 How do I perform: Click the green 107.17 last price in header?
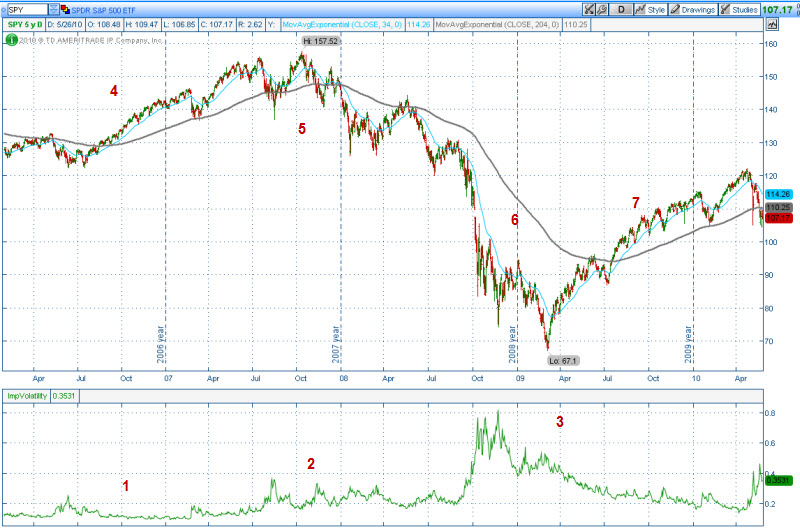click(x=778, y=9)
